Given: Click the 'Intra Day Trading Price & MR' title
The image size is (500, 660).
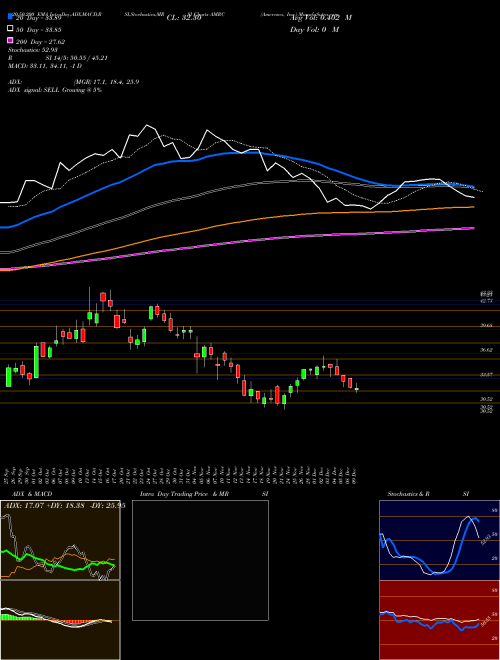Looking at the screenshot, I should pos(184,494).
